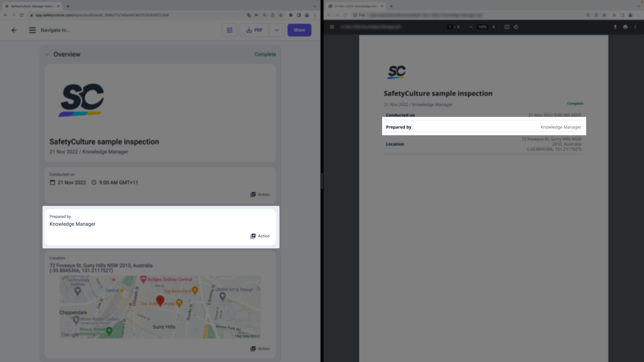Click Action in the Conducted on card
This screenshot has width=644, height=362.
[x=260, y=194]
